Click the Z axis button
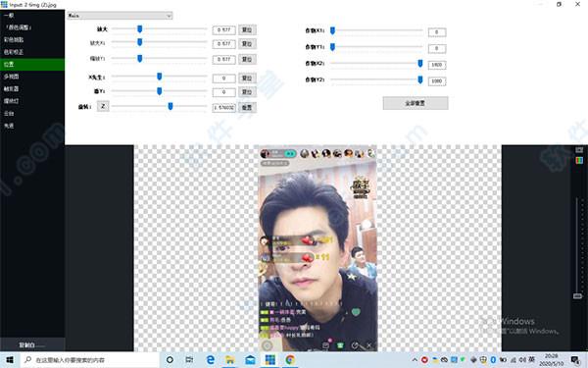The height and width of the screenshot is (368, 588). pyautogui.click(x=103, y=106)
